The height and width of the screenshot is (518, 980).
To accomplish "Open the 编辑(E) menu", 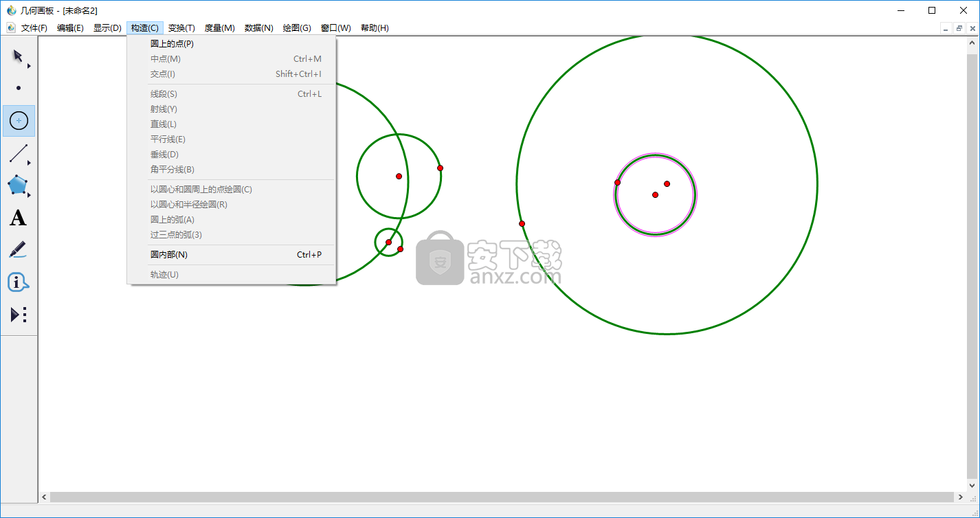I will coord(70,28).
